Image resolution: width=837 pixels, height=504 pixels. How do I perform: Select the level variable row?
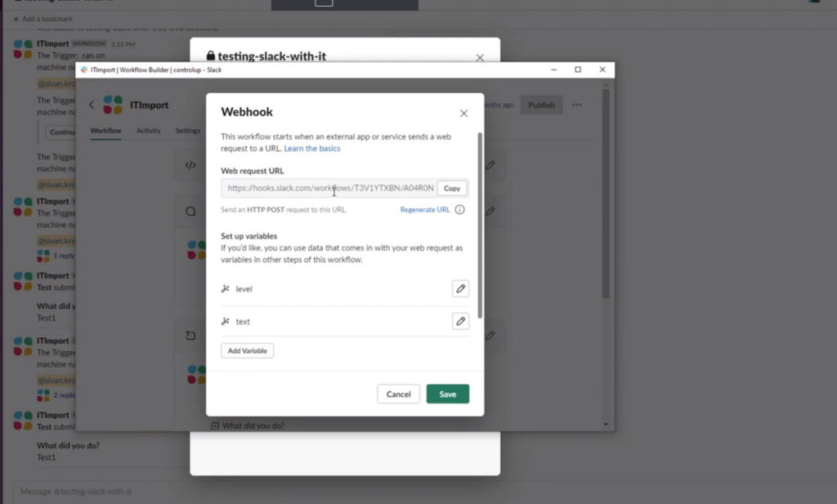(x=345, y=289)
